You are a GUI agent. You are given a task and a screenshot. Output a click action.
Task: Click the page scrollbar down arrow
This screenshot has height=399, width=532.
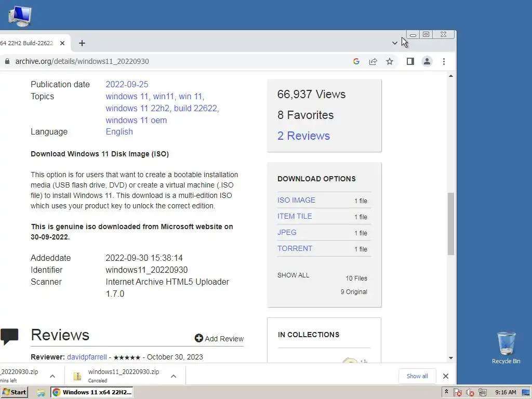(450, 358)
